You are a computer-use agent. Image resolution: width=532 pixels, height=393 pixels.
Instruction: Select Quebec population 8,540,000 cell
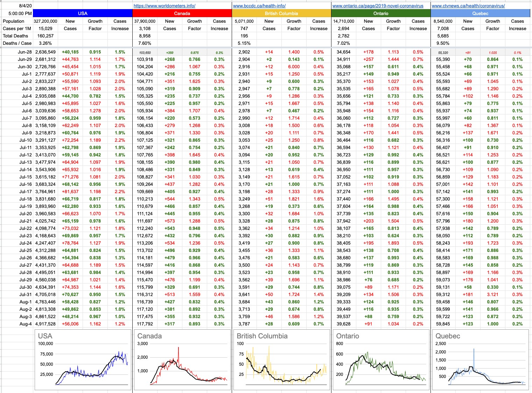(x=443, y=21)
